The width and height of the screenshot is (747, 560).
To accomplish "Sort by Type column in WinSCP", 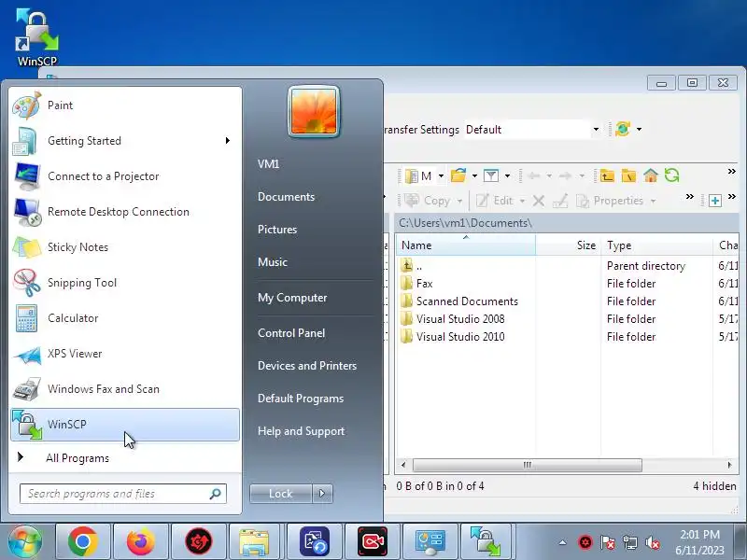I will (656, 245).
